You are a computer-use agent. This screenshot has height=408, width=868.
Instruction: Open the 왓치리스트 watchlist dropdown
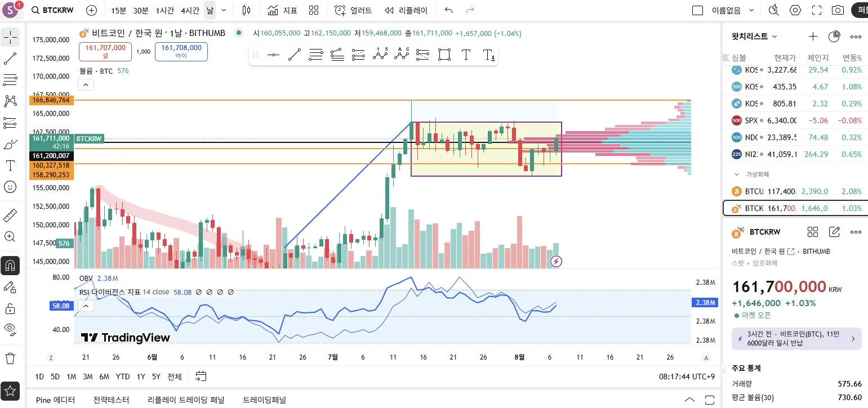coord(754,36)
